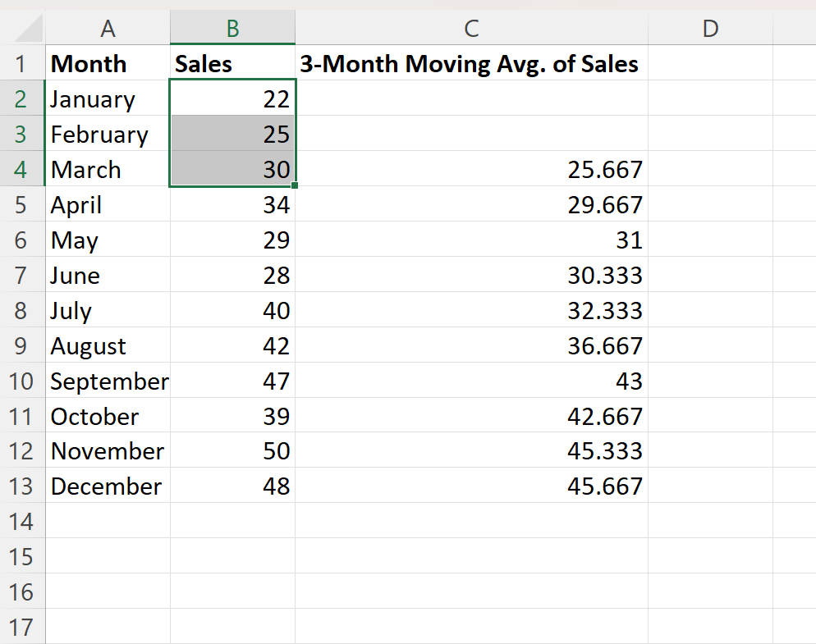Select the 'October' cell
Viewport: 816px width, 644px height.
(x=108, y=416)
